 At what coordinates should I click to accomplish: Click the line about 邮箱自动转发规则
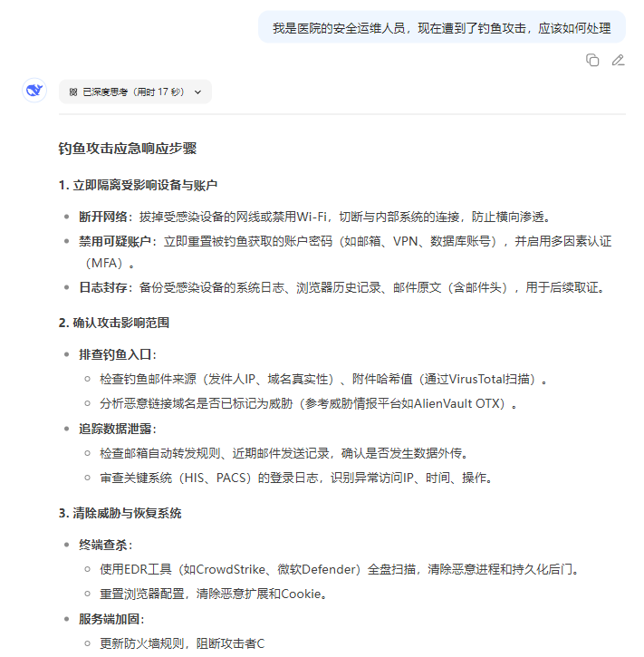284,453
